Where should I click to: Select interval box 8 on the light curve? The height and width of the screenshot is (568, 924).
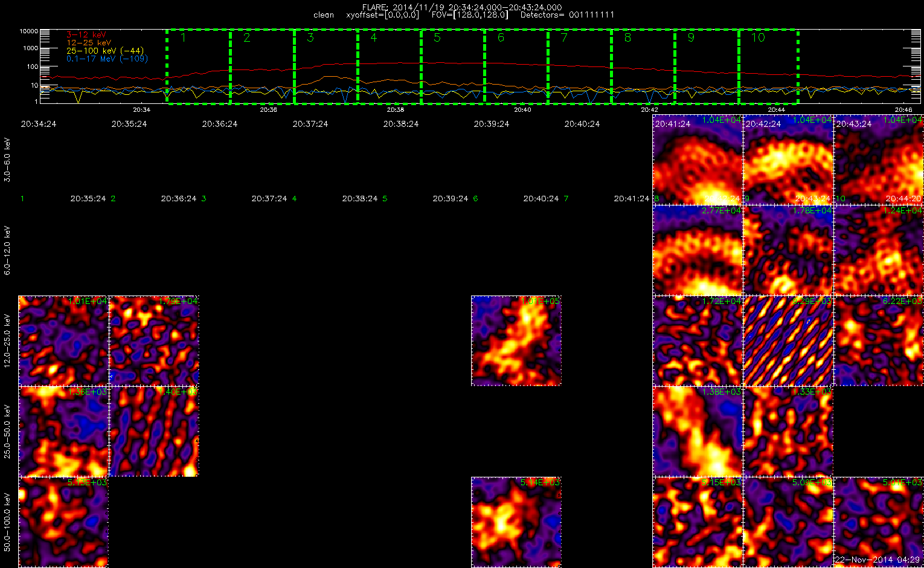(x=643, y=66)
